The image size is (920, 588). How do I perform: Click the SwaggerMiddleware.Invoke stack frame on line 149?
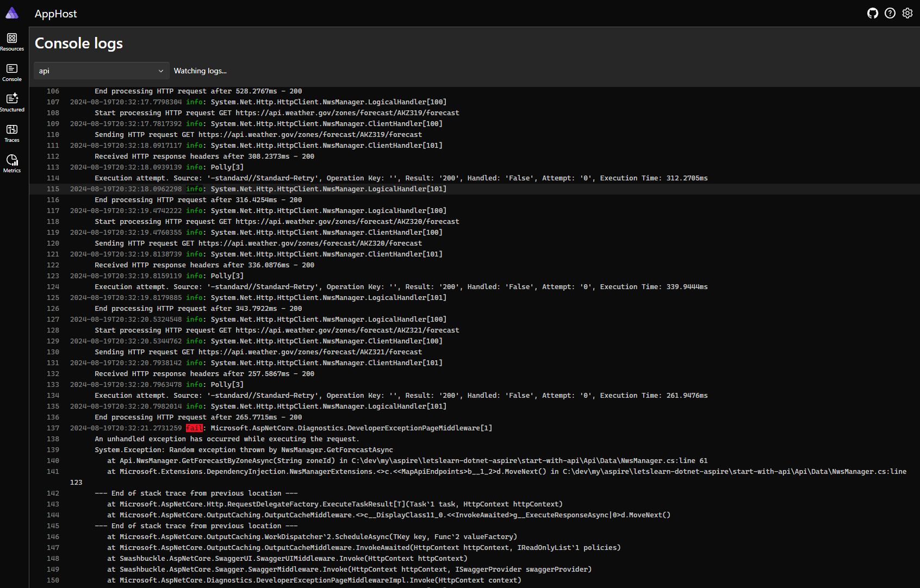pos(349,570)
